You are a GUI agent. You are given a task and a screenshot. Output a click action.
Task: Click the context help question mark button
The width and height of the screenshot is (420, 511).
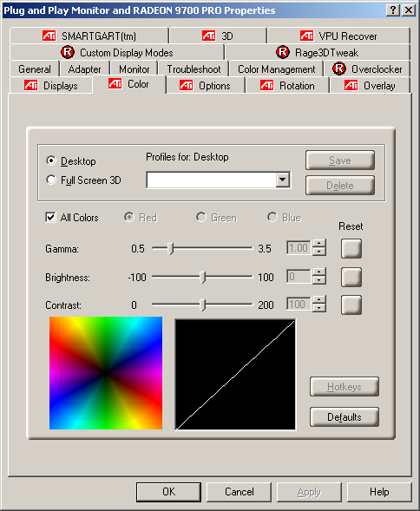click(x=393, y=10)
